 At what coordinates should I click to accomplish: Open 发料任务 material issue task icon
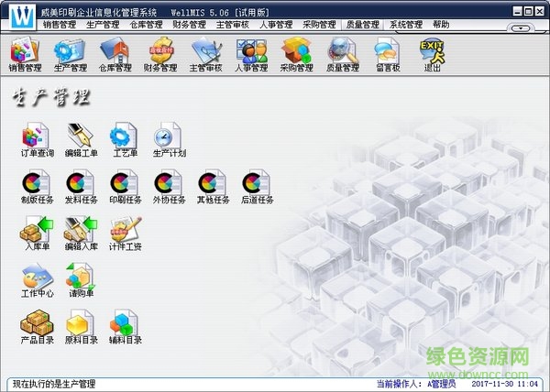81,186
